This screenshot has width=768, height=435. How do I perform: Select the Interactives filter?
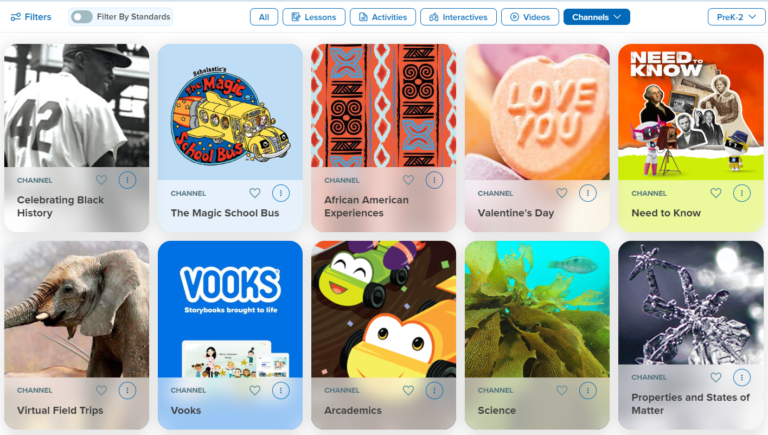pyautogui.click(x=458, y=17)
